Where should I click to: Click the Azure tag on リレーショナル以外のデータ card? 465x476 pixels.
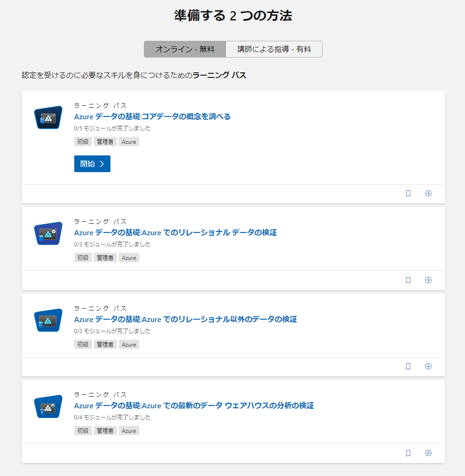point(129,345)
